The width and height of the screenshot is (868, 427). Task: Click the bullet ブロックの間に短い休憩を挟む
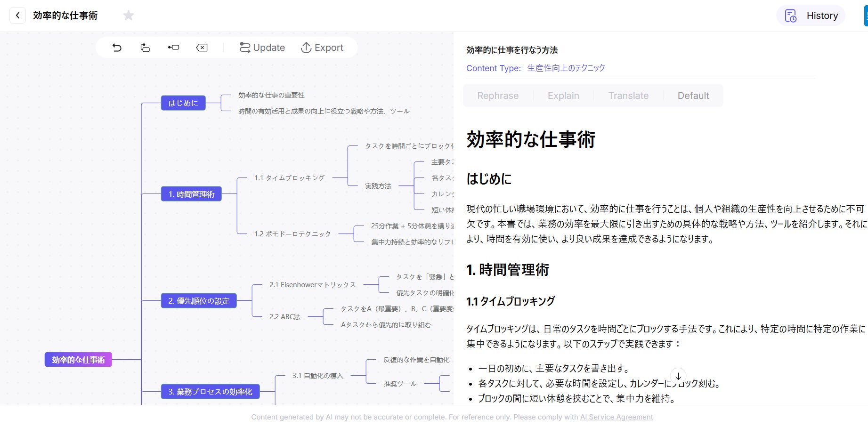tap(576, 399)
